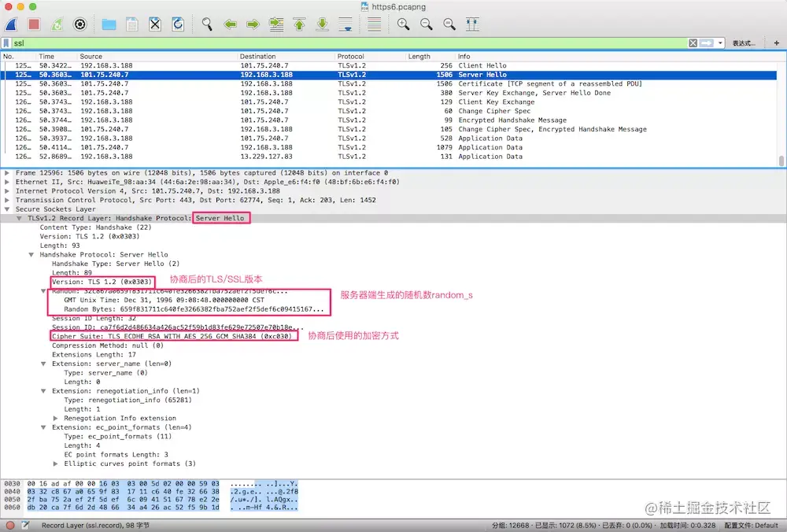
Task: Restart the current capture
Action: tap(57, 24)
